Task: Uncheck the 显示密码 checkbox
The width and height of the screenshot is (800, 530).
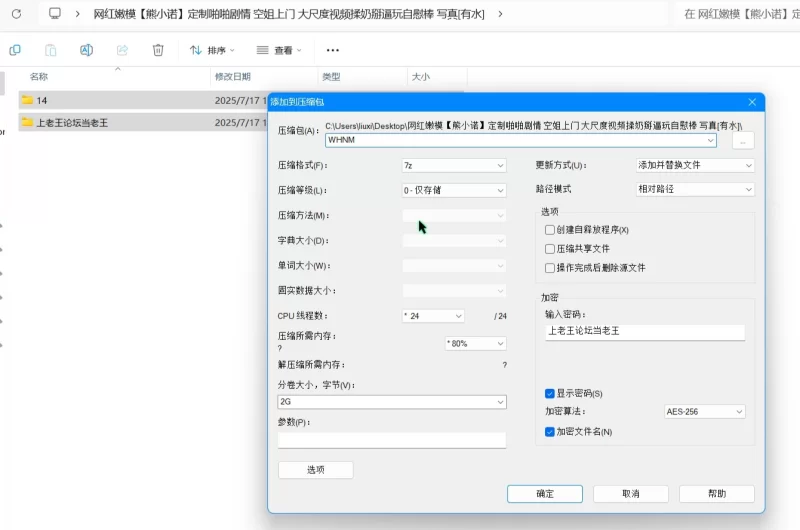Action: (549, 393)
